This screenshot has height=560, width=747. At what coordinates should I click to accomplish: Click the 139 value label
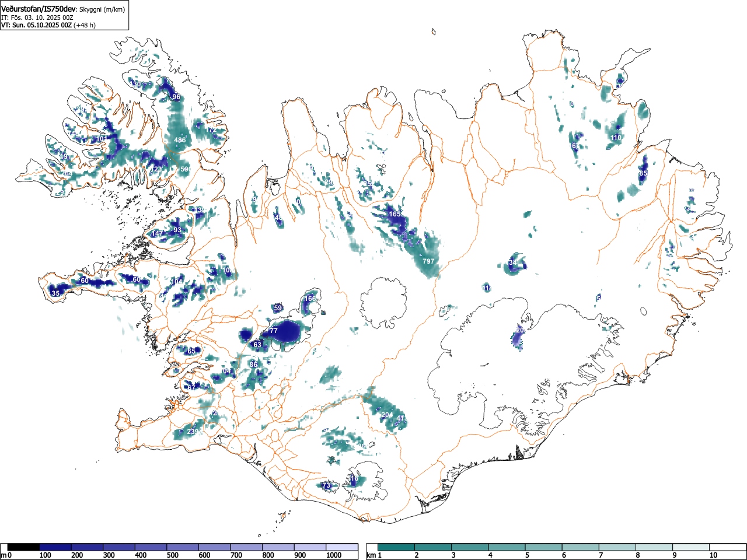[x=200, y=209]
